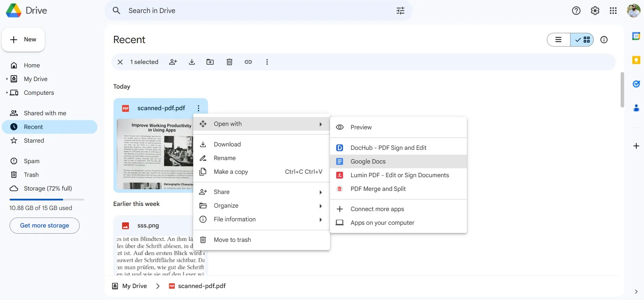644x300 pixels.
Task: Open My Drive in the sidebar
Action: pos(50,79)
